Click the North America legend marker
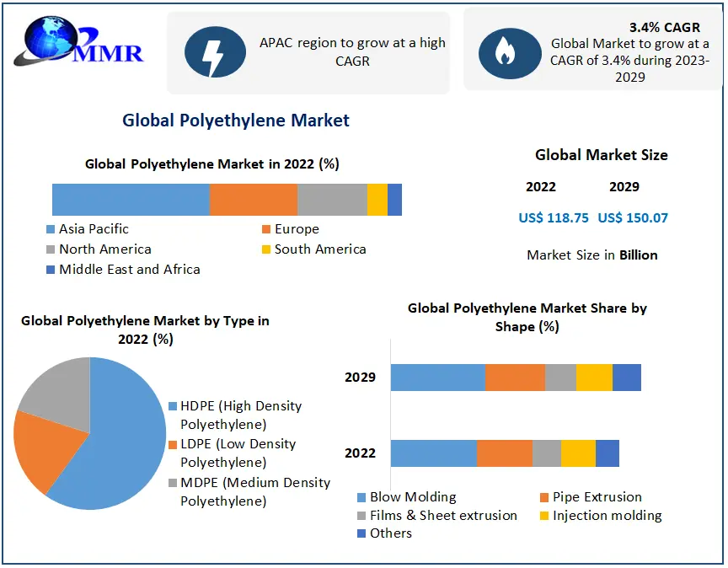Image resolution: width=728 pixels, height=568 pixels. pos(52,249)
